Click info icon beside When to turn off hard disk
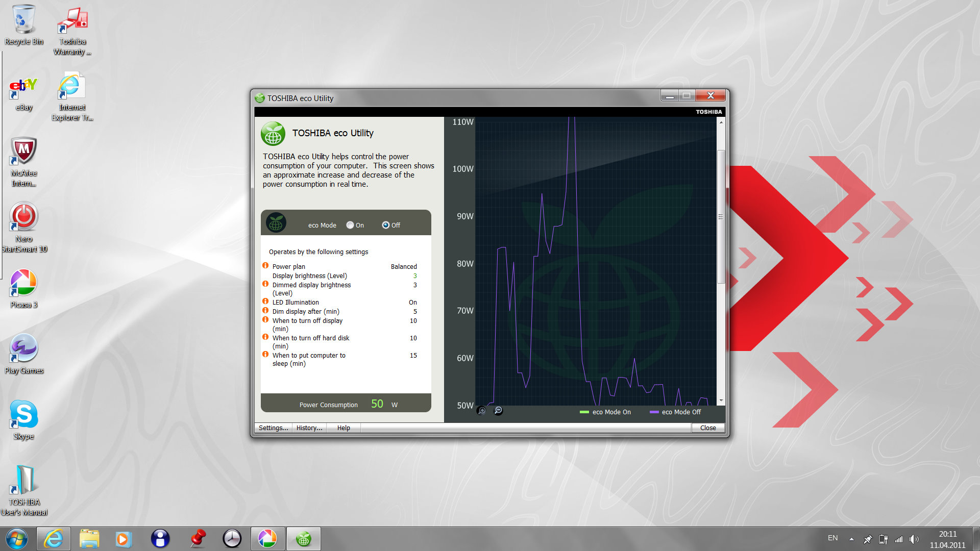 tap(265, 337)
